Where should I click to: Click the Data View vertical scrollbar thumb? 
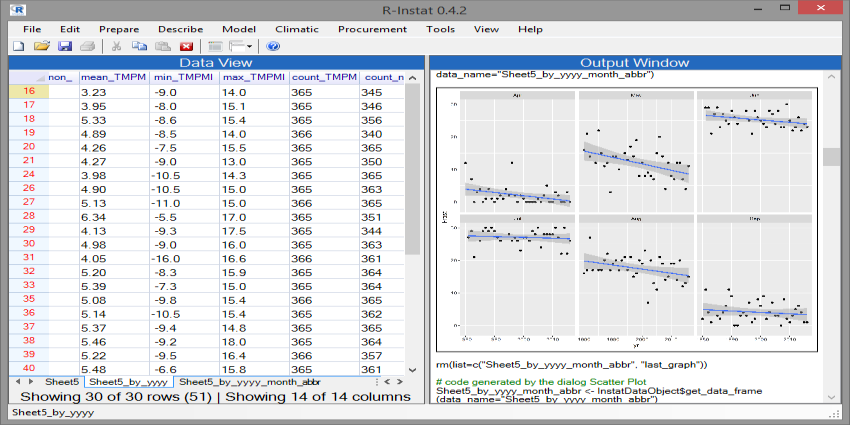click(412, 169)
